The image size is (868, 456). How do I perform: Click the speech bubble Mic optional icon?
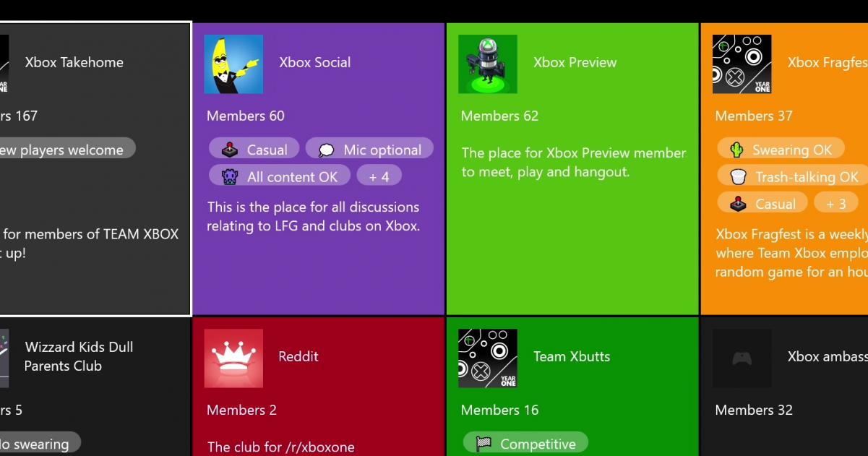point(327,150)
